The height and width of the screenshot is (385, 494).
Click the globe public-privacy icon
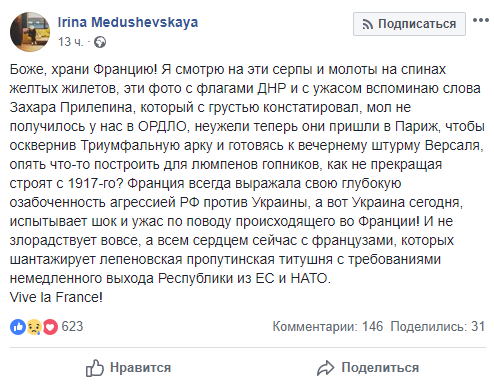point(100,42)
